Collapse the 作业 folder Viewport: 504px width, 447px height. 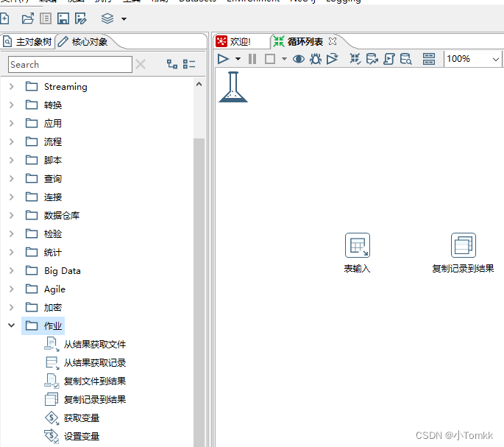[x=12, y=325]
